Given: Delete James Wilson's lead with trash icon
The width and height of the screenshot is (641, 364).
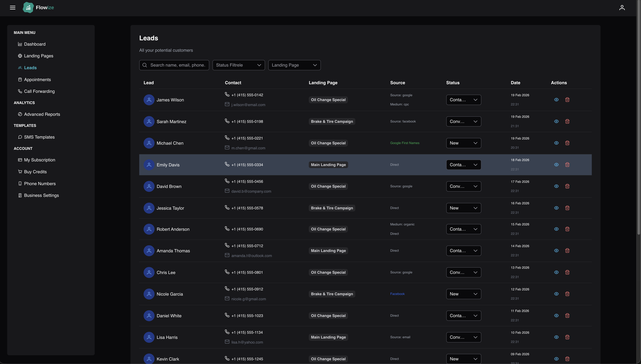Looking at the screenshot, I should 567,100.
